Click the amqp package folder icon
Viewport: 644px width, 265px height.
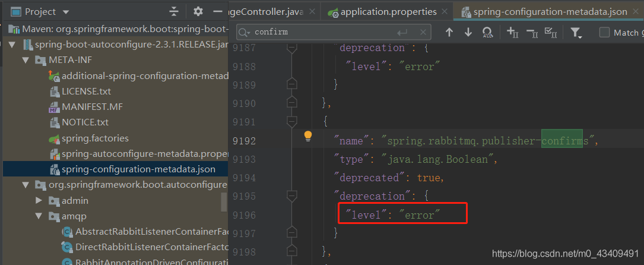click(x=54, y=216)
